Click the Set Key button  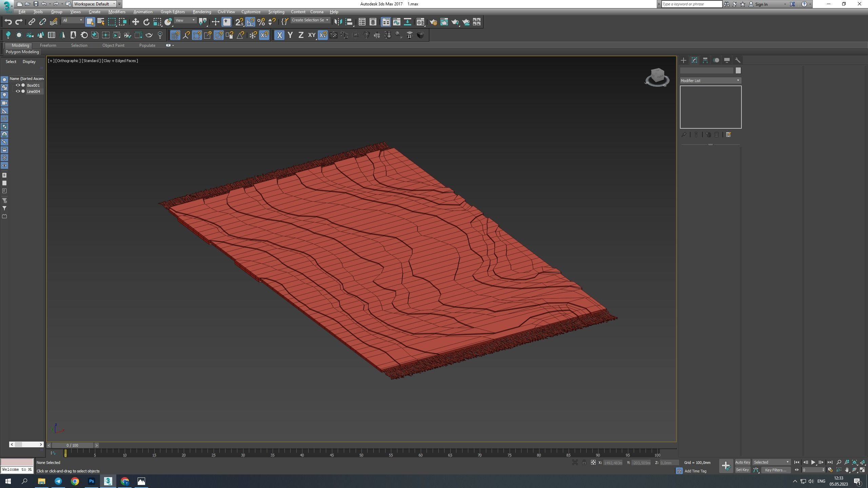(742, 470)
